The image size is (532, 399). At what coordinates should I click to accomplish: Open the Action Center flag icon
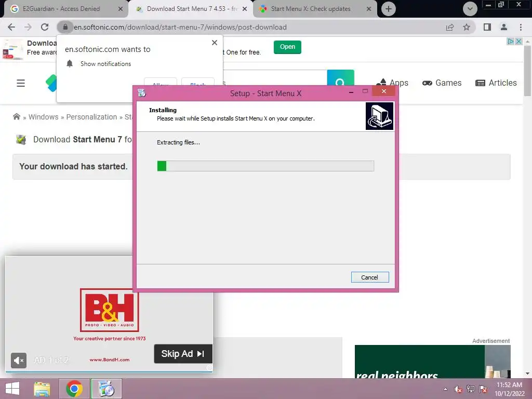(483, 389)
